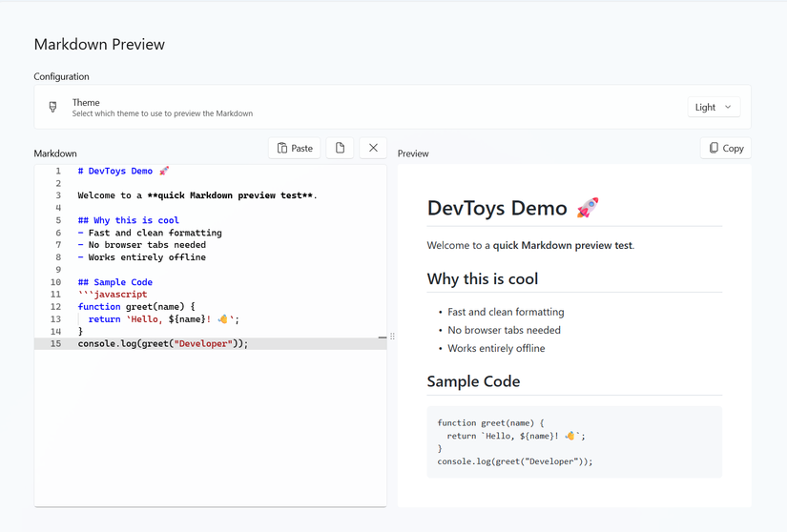Click line number 1 in the editor gutter

pos(58,171)
